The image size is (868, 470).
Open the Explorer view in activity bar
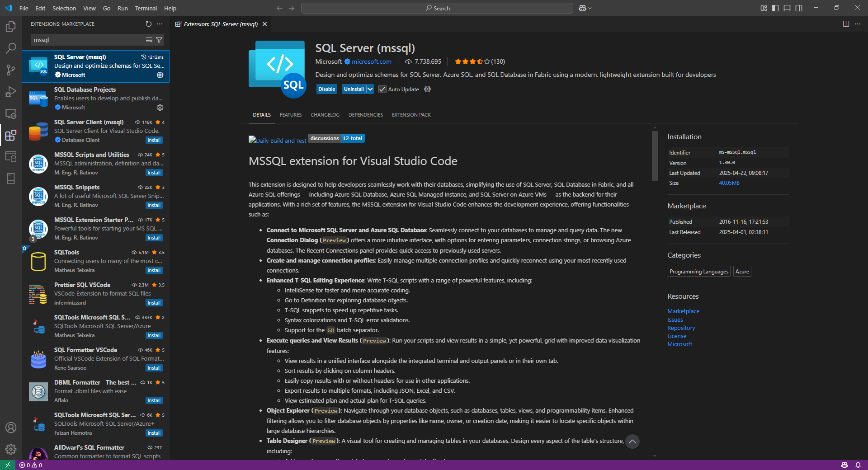pyautogui.click(x=11, y=27)
